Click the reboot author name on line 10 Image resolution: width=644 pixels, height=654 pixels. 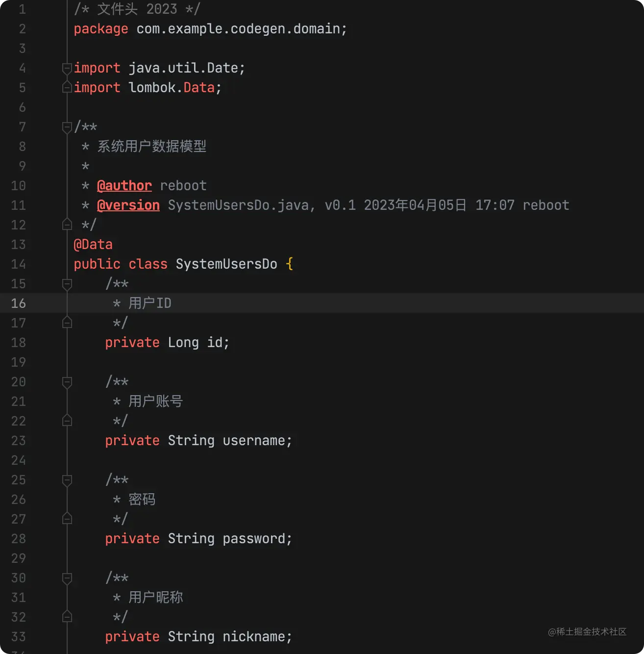183,186
